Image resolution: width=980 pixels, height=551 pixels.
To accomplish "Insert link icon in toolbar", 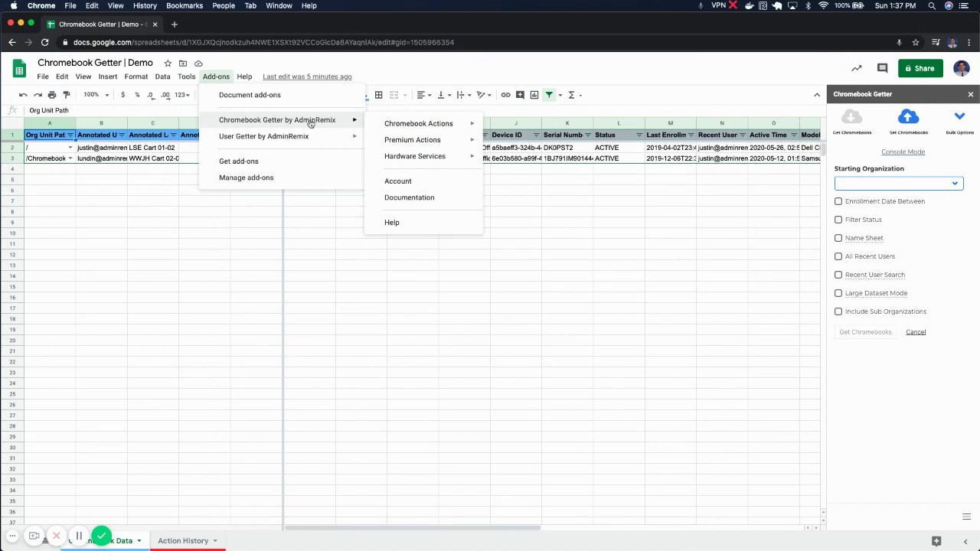I will click(505, 95).
